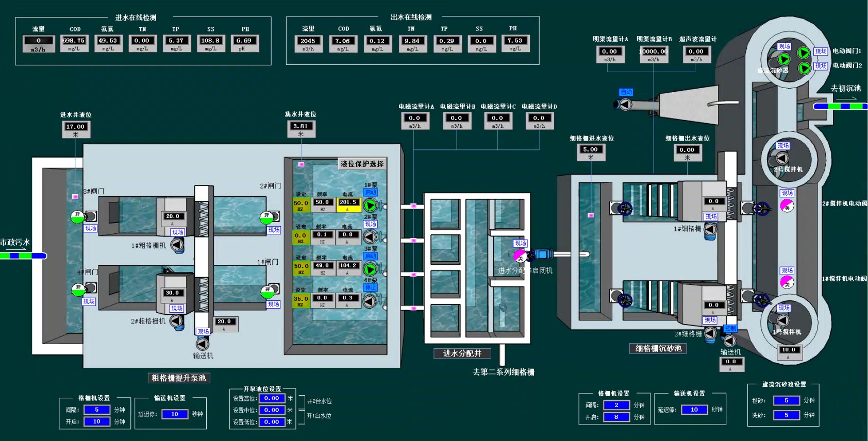Click the coarse screen 输送机 conveyor icon

click(x=203, y=344)
